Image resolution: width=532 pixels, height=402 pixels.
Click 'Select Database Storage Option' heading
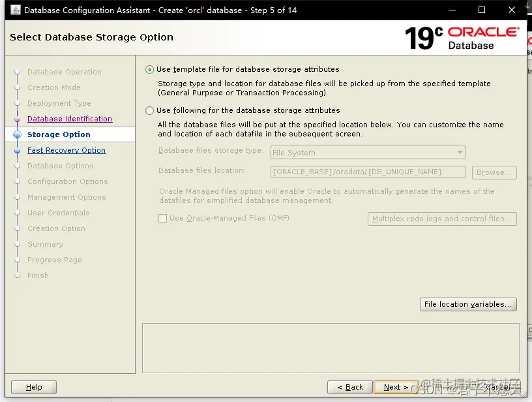pos(92,37)
